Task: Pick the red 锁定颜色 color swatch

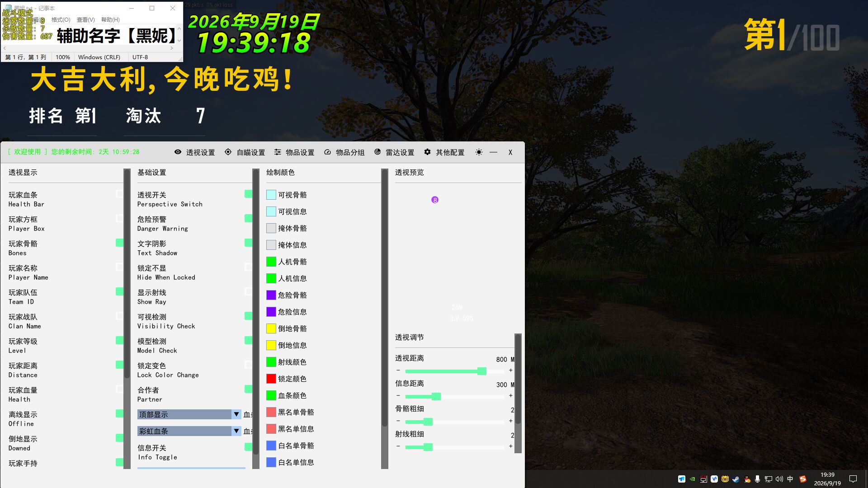Action: 271,379
